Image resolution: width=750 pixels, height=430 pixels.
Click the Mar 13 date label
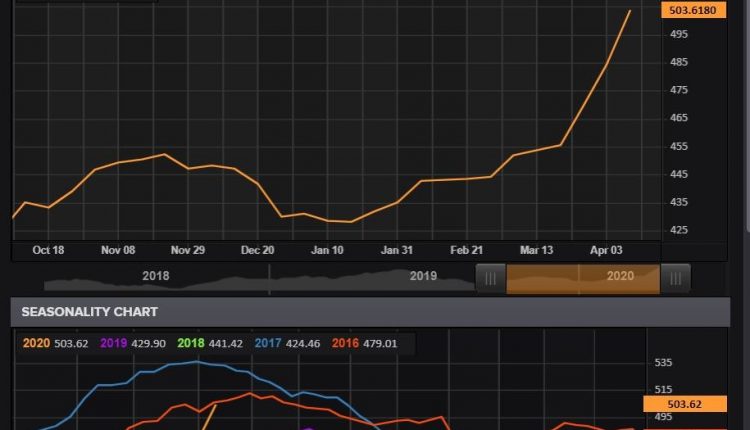[x=536, y=250]
